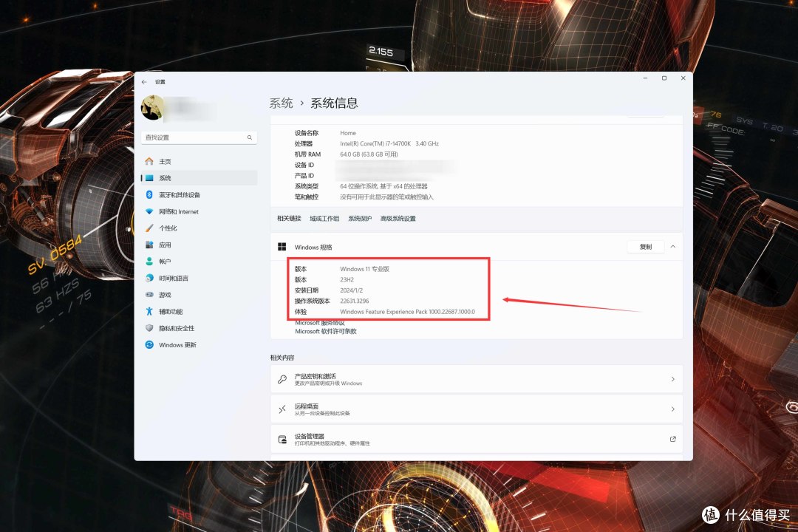Open 域或工作组 link
Screen dimensions: 798x532
point(324,219)
